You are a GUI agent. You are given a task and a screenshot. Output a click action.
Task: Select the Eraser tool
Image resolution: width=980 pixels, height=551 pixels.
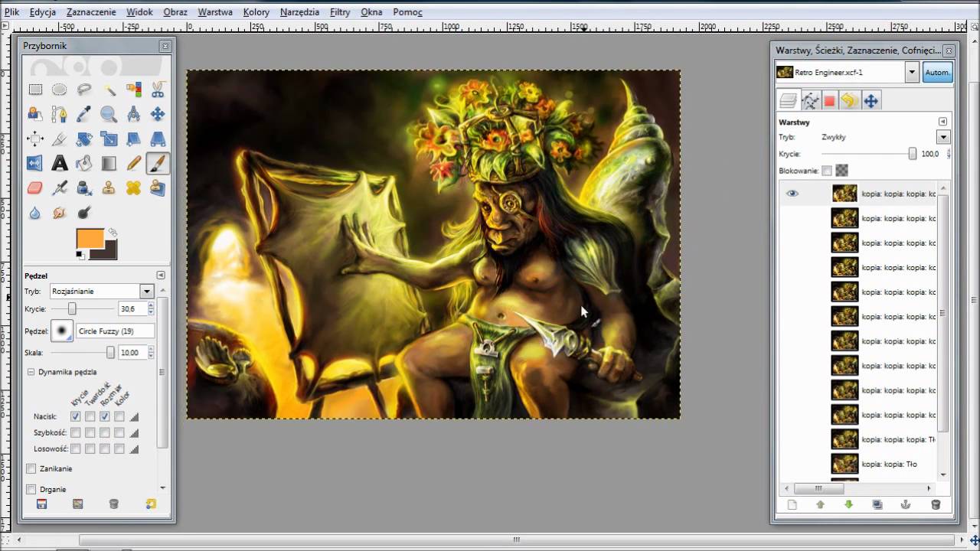tap(35, 187)
